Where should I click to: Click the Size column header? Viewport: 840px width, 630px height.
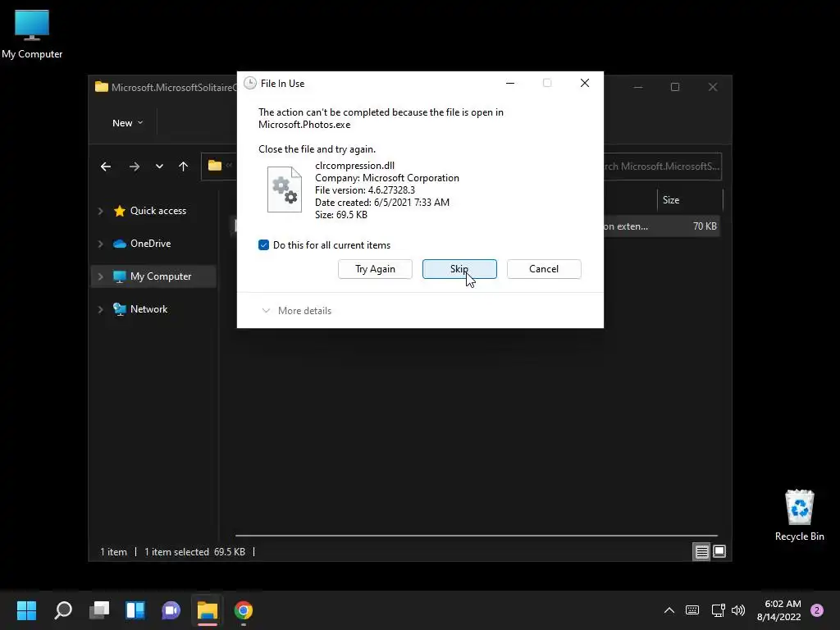point(689,200)
